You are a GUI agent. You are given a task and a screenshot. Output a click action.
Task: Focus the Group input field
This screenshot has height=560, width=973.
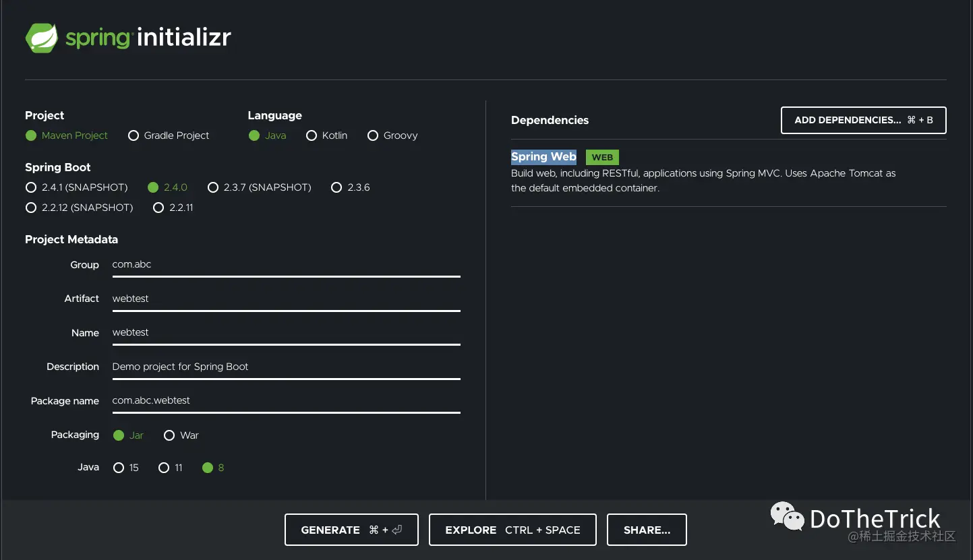pos(286,265)
